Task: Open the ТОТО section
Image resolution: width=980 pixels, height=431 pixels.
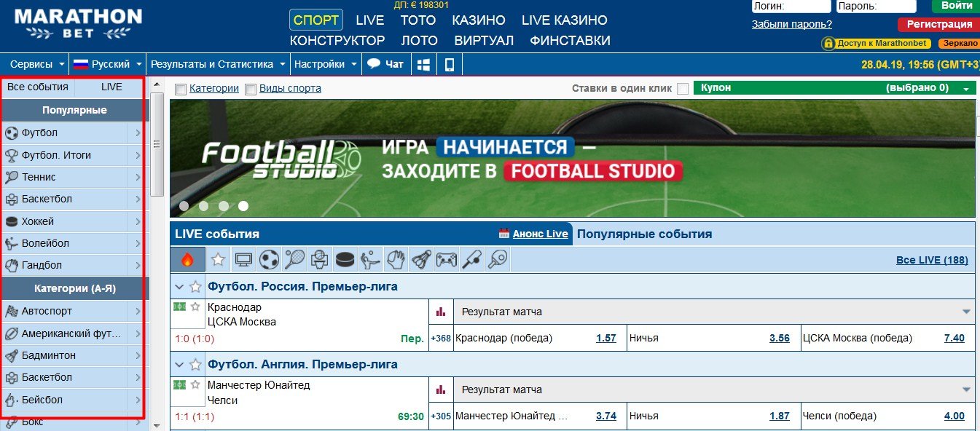Action: 418,20
